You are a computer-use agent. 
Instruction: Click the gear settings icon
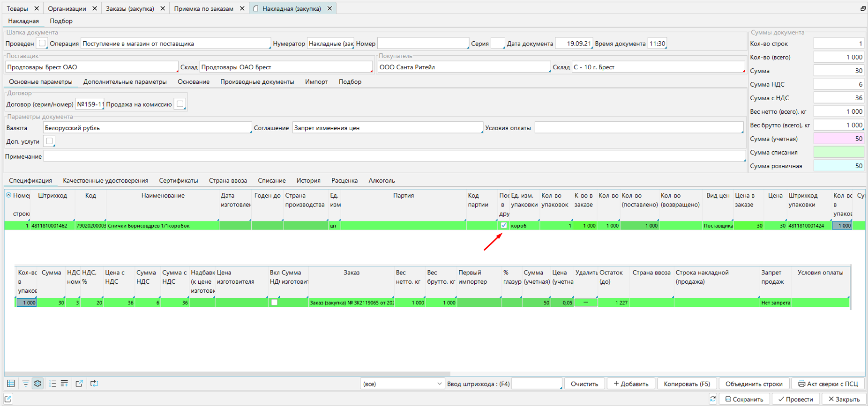pos(38,384)
